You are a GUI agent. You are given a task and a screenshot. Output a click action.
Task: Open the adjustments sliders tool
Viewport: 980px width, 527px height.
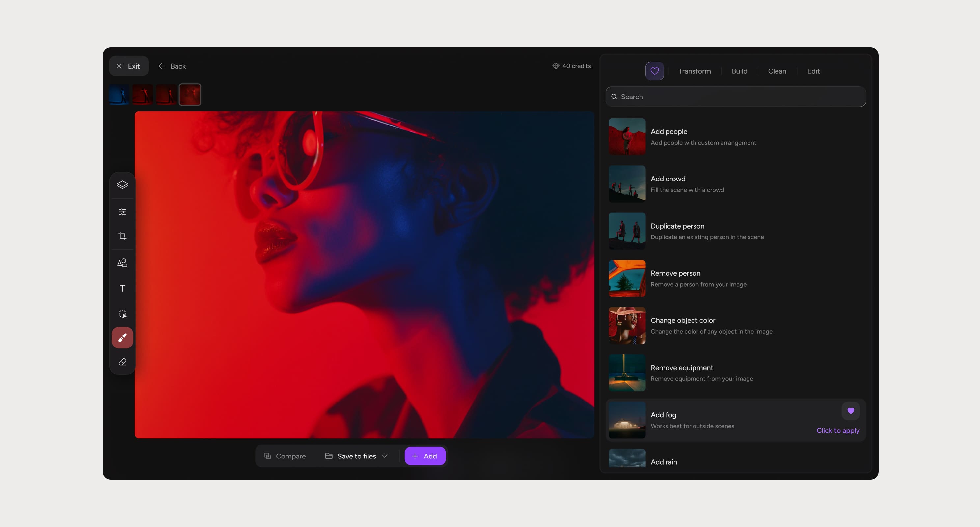(122, 212)
